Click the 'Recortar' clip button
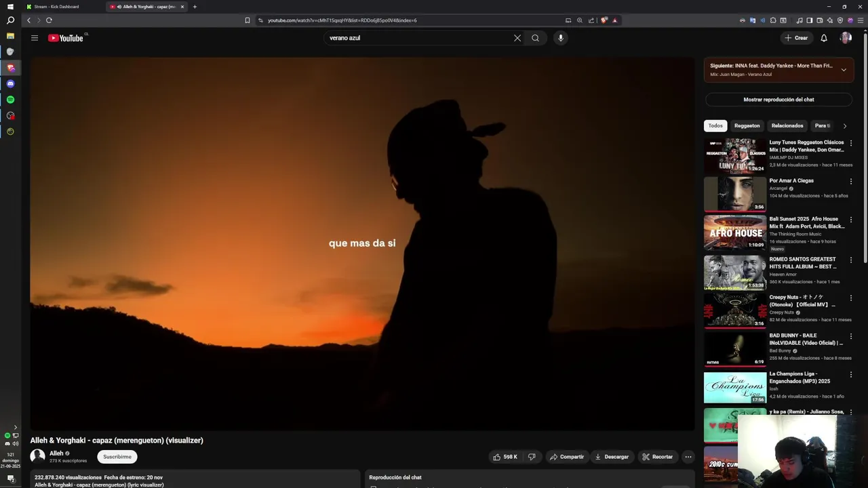868x488 pixels. tap(657, 457)
